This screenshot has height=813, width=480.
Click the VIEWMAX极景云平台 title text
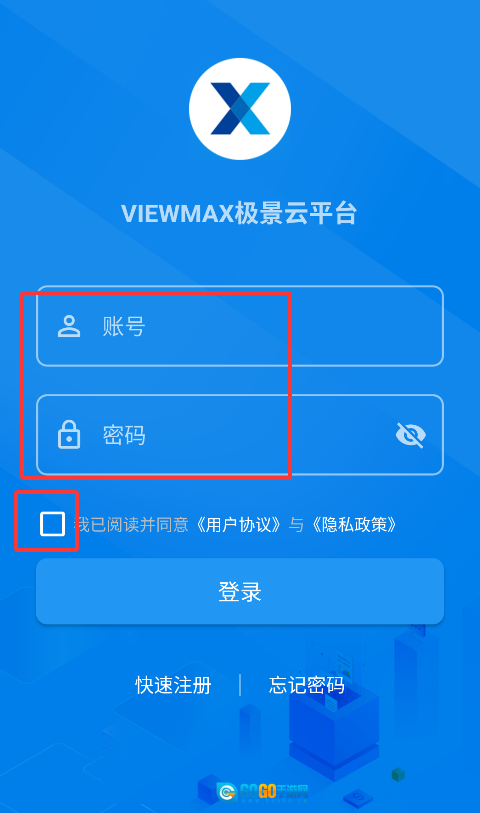[x=239, y=214]
